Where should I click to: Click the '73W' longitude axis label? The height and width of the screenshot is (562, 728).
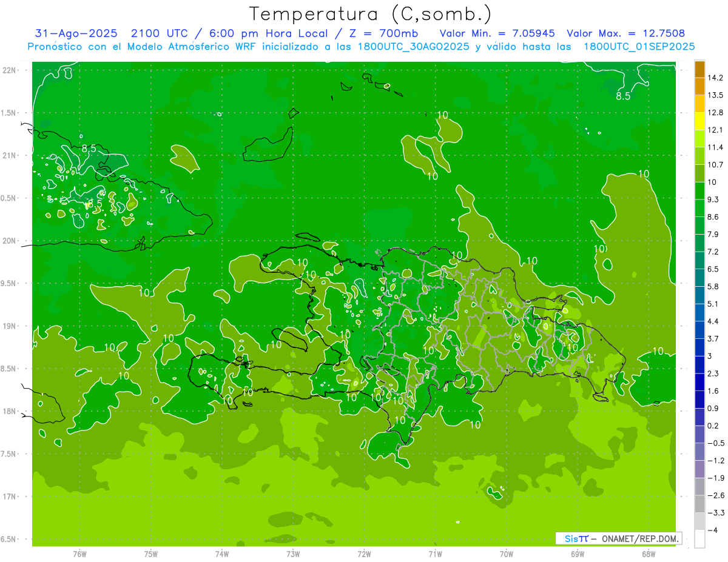(293, 554)
